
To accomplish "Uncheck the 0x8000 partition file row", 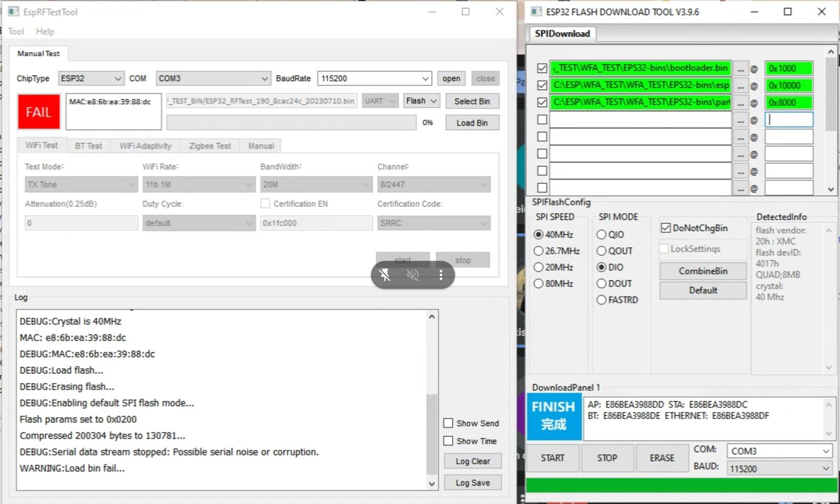I will point(542,102).
